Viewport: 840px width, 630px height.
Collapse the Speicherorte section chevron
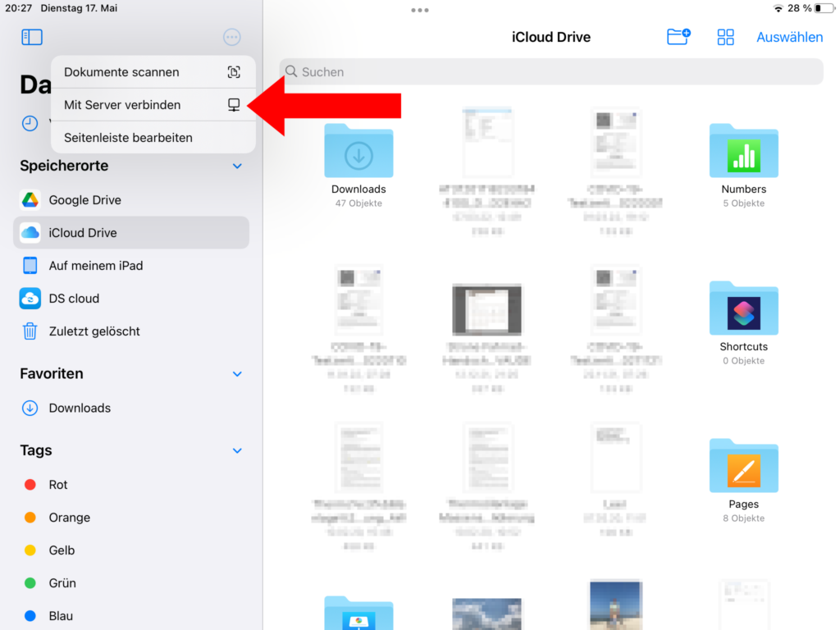coord(237,166)
